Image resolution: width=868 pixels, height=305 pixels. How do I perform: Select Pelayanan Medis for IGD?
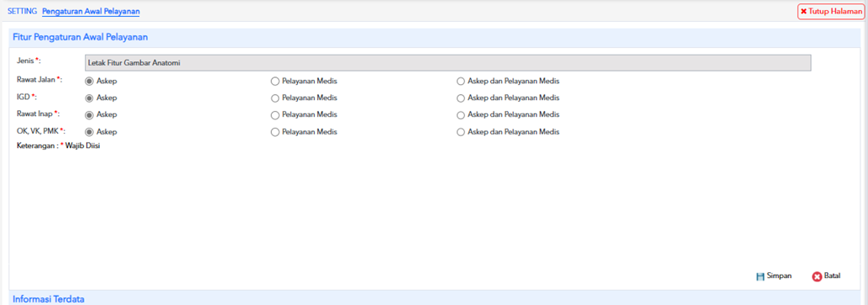pos(275,98)
